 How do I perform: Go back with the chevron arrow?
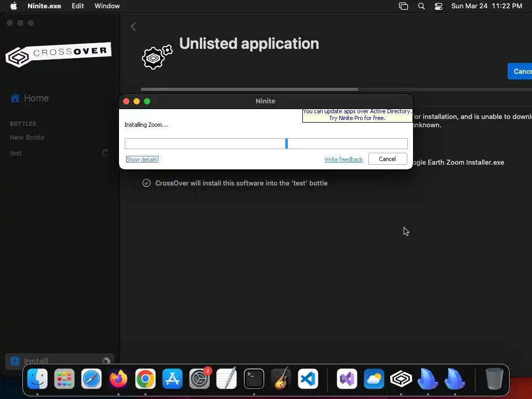134,26
